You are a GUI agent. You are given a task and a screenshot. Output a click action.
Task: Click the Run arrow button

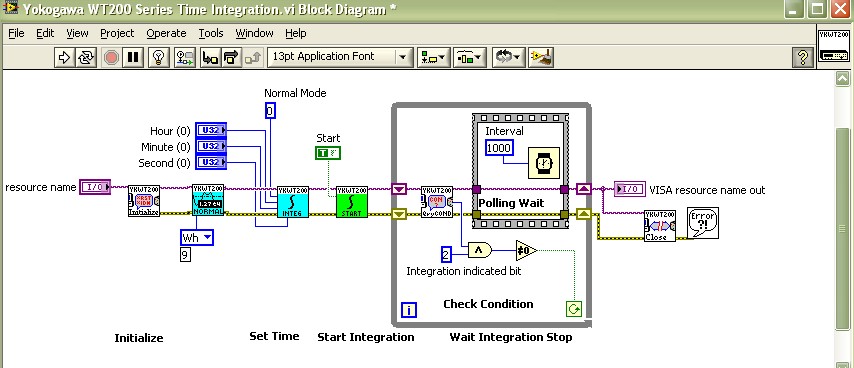(64, 57)
